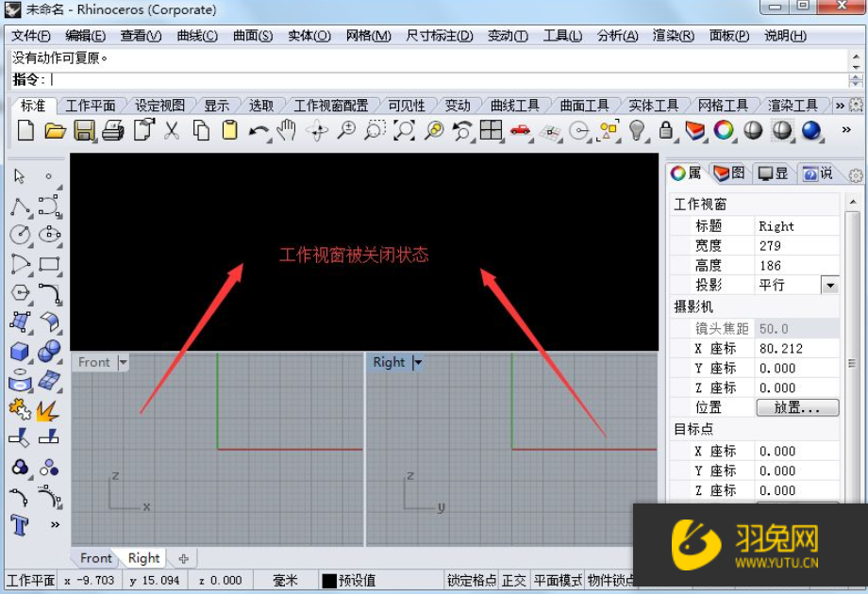Viewport: 868px width, 594px height.
Task: Click the red car icon in the toolbar
Action: 521,131
